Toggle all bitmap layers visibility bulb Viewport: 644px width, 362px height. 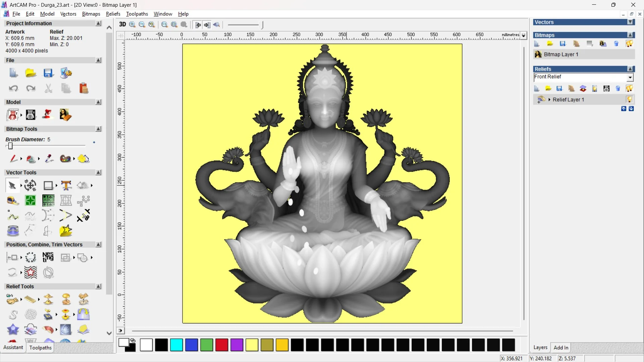click(629, 44)
